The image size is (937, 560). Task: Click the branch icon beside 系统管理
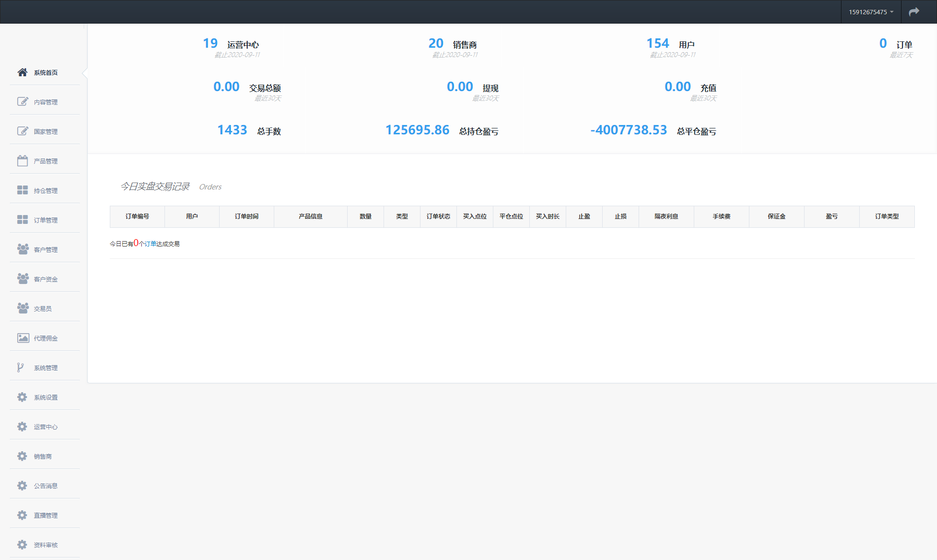pyautogui.click(x=21, y=368)
